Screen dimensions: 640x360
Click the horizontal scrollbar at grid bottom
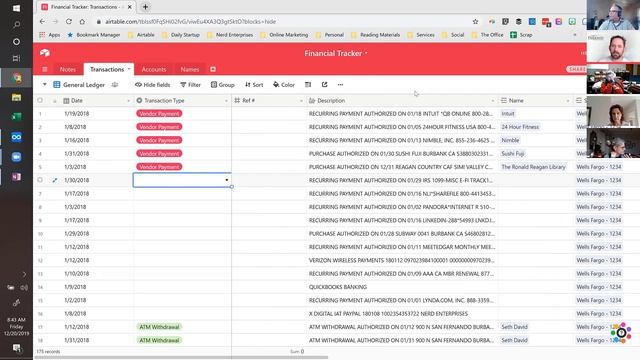(181, 358)
